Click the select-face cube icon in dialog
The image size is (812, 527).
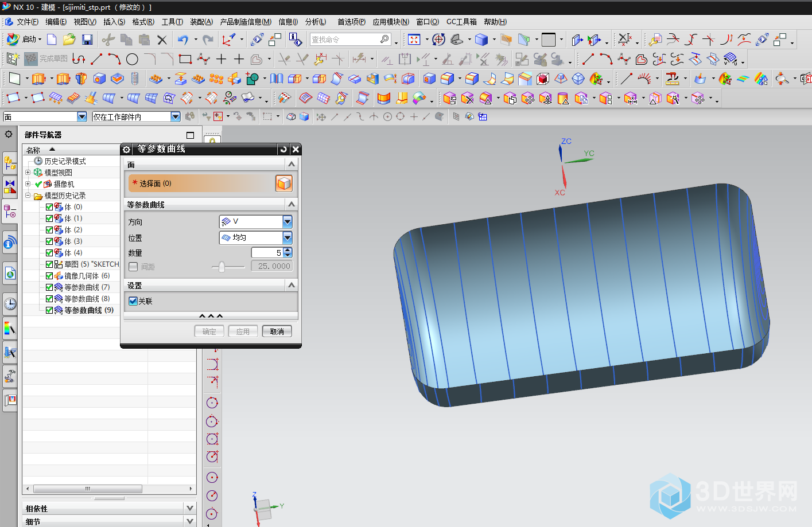point(284,184)
